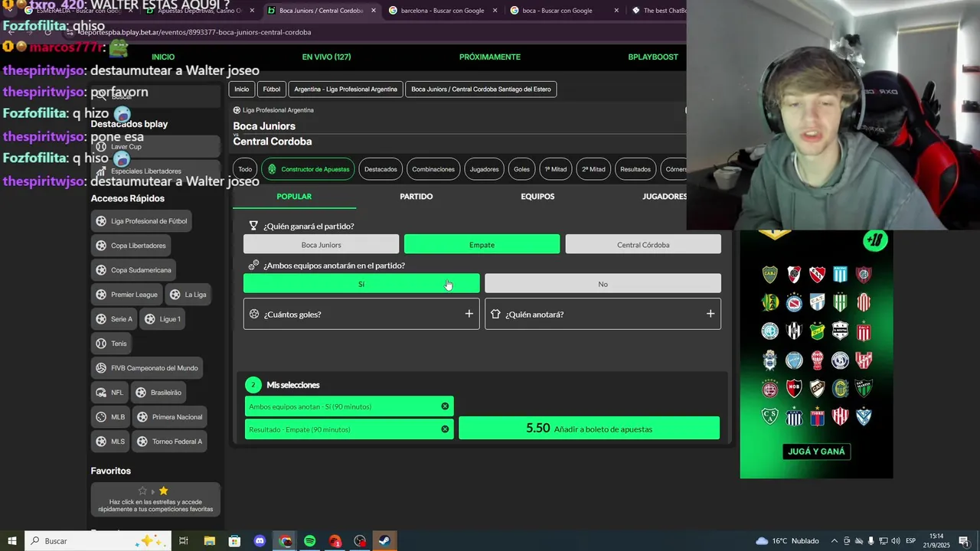Select Boca Juniors to win the match
Screen dimensions: 980x551
tap(321, 244)
